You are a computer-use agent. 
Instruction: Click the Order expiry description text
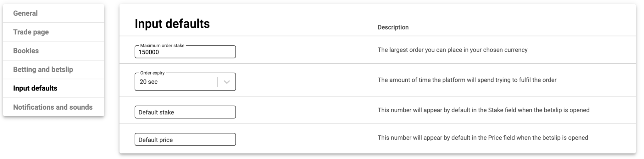point(467,80)
